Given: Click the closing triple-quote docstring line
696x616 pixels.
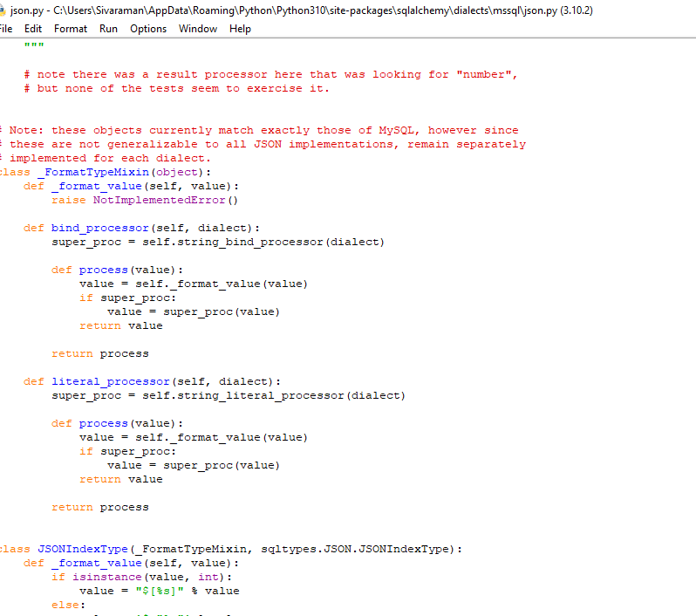Looking at the screenshot, I should 34,45.
